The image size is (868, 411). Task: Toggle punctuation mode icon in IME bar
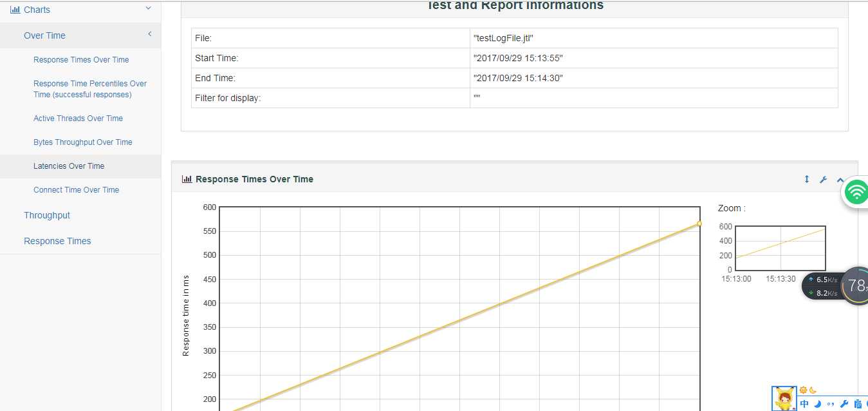coord(831,405)
